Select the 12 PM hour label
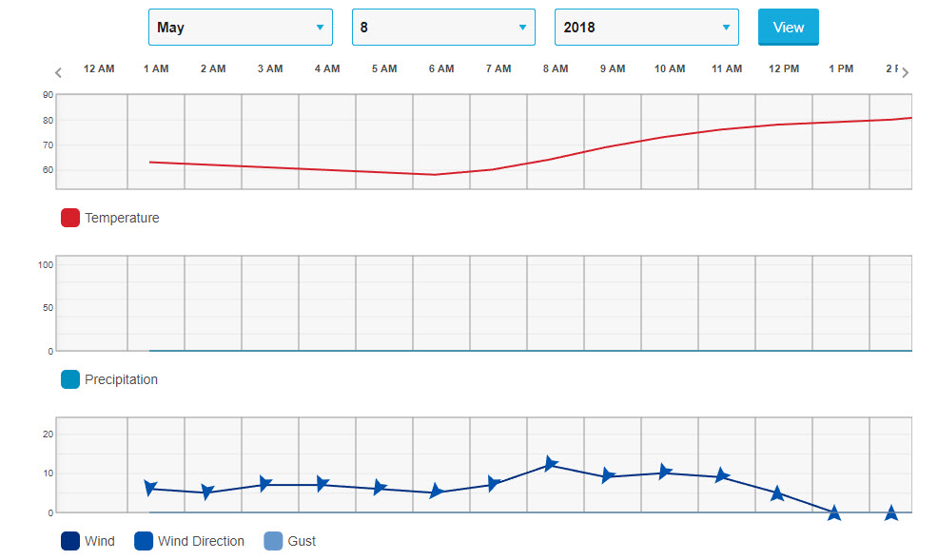The image size is (938, 560). pos(784,69)
